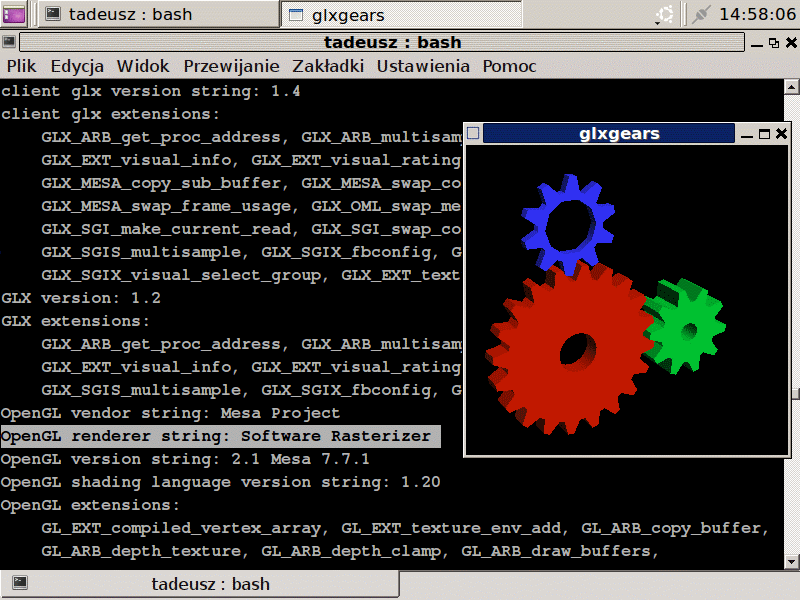Select the tadeusz : bash taskbar button
The width and height of the screenshot is (800, 600).
(160, 15)
